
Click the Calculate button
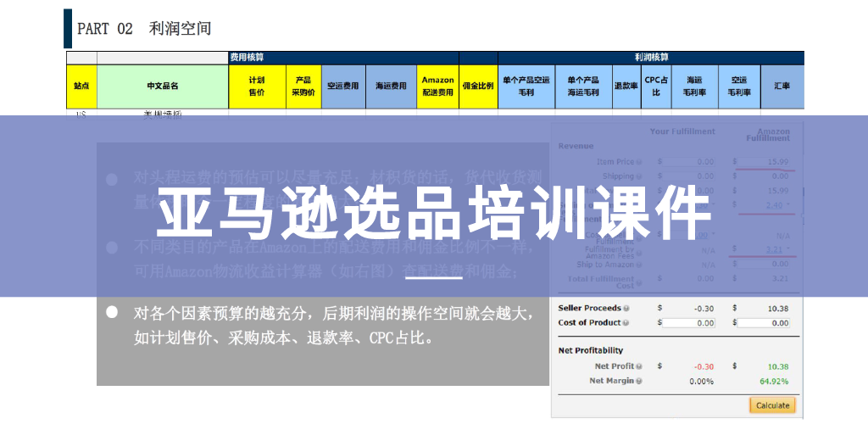click(773, 405)
